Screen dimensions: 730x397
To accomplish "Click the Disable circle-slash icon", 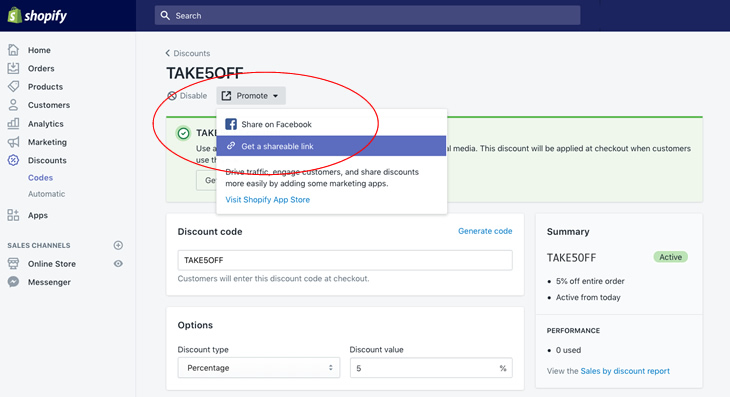I will pos(172,96).
